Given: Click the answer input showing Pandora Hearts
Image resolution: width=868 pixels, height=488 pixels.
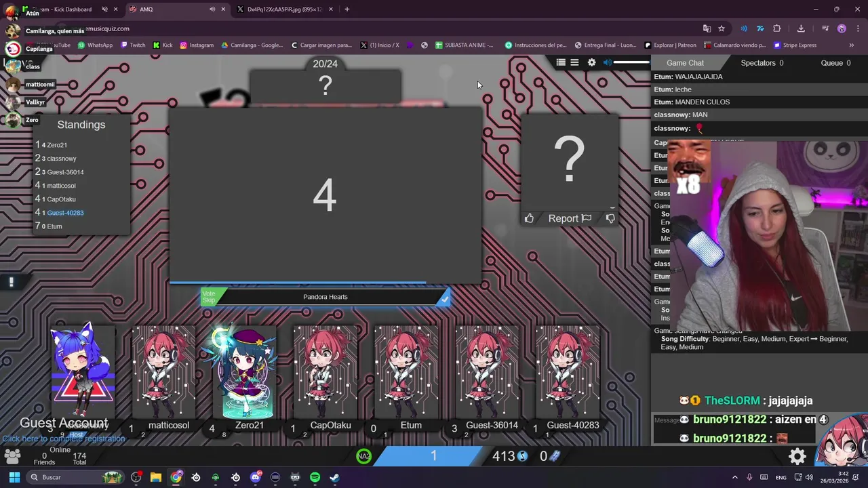Looking at the screenshot, I should pyautogui.click(x=325, y=297).
